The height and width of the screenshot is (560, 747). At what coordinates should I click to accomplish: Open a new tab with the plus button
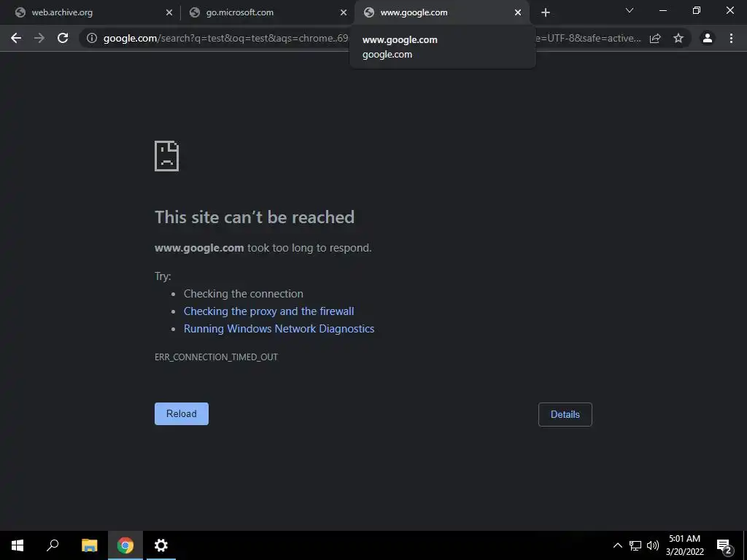(x=546, y=12)
